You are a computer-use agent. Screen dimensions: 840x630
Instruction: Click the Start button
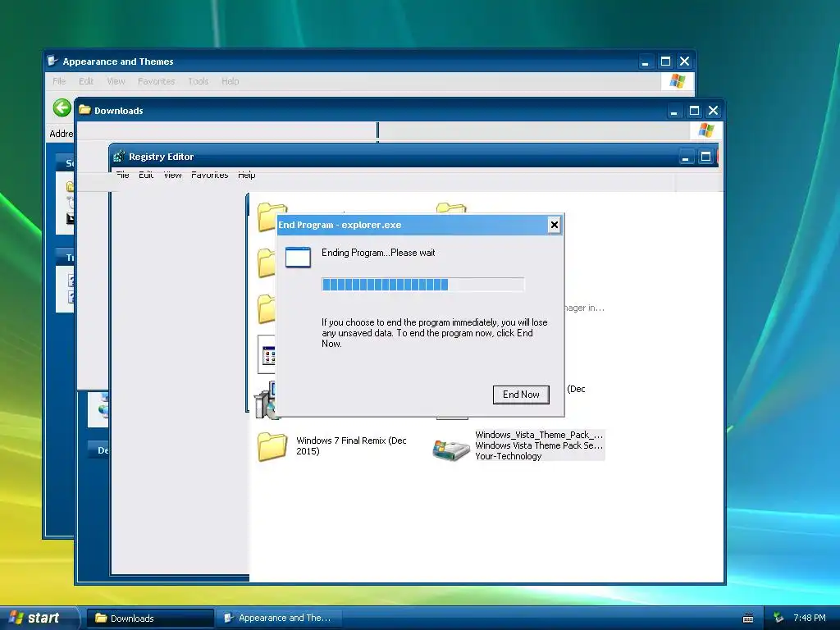point(38,618)
